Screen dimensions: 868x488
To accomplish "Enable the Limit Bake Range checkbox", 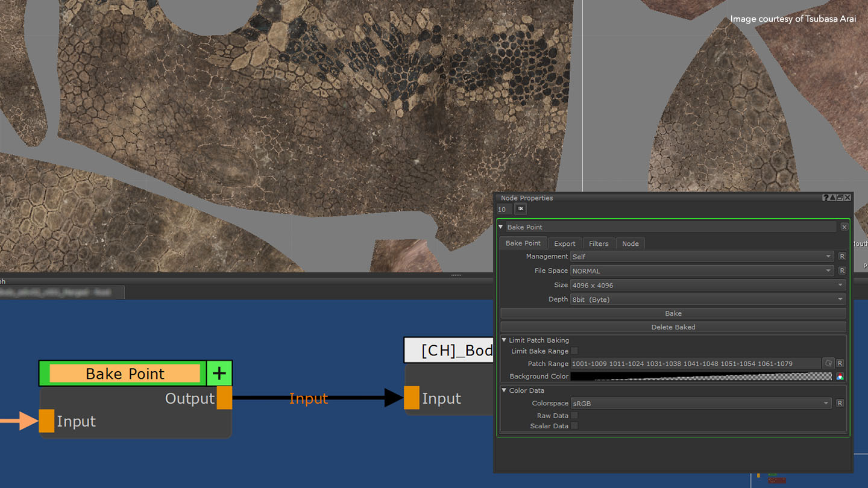I will (x=574, y=351).
